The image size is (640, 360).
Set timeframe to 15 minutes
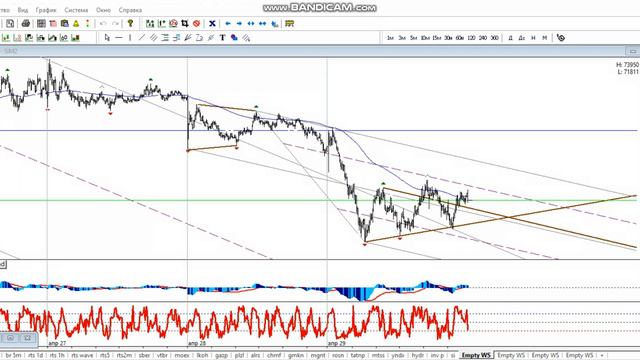437,38
